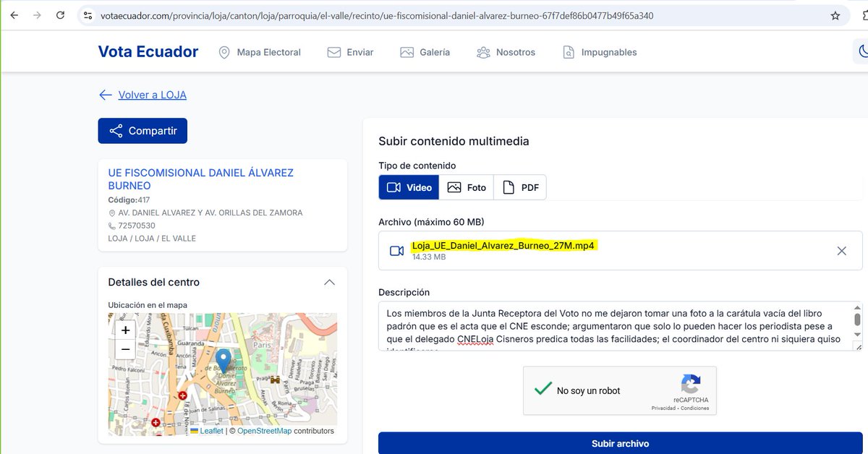Open the Nosotros menu item
Viewport: 868px width, 454px height.
tap(506, 52)
